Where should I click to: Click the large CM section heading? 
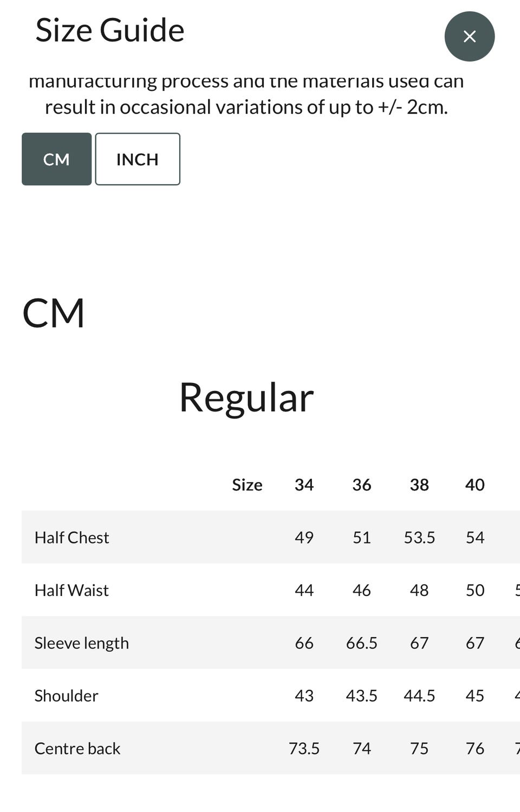[54, 313]
